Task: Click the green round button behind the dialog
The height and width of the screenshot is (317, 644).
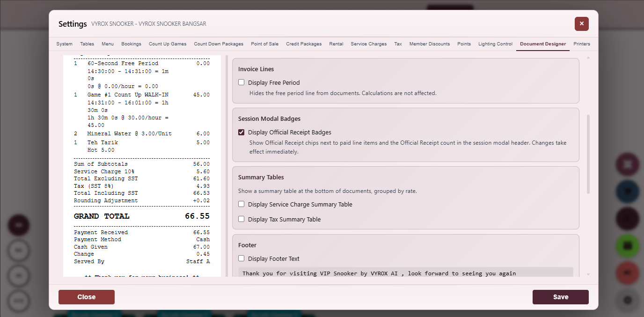Action: 628,245
